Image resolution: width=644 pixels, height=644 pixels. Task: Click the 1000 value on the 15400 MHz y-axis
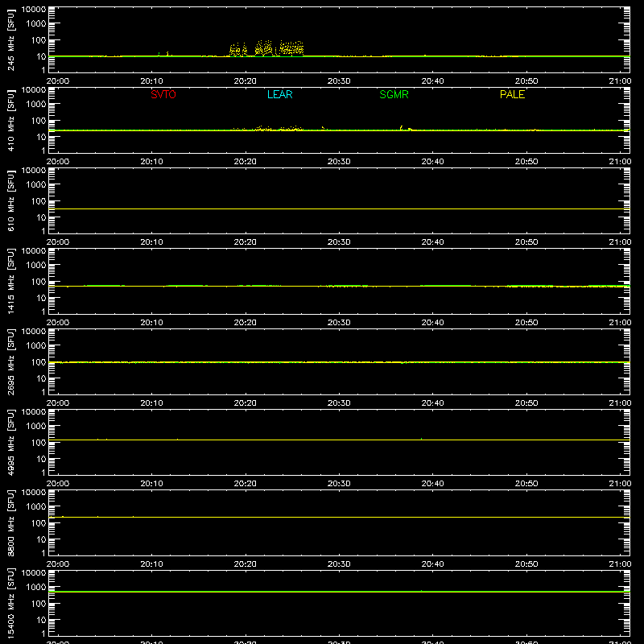click(x=36, y=587)
